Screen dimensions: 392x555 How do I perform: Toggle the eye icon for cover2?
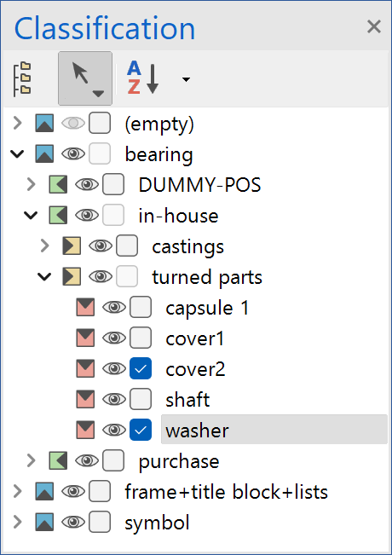[x=114, y=368]
